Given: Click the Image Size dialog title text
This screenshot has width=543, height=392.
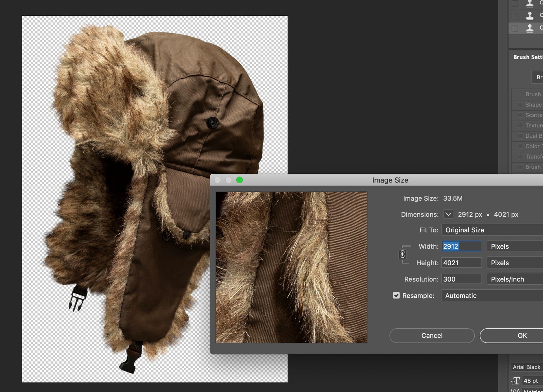Looking at the screenshot, I should tap(390, 180).
